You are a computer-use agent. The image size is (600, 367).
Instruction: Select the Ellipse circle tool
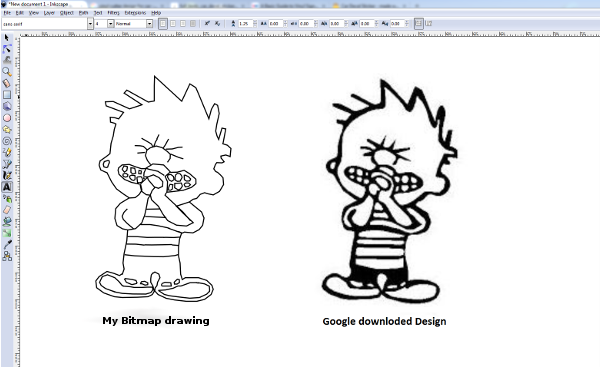coord(7,118)
